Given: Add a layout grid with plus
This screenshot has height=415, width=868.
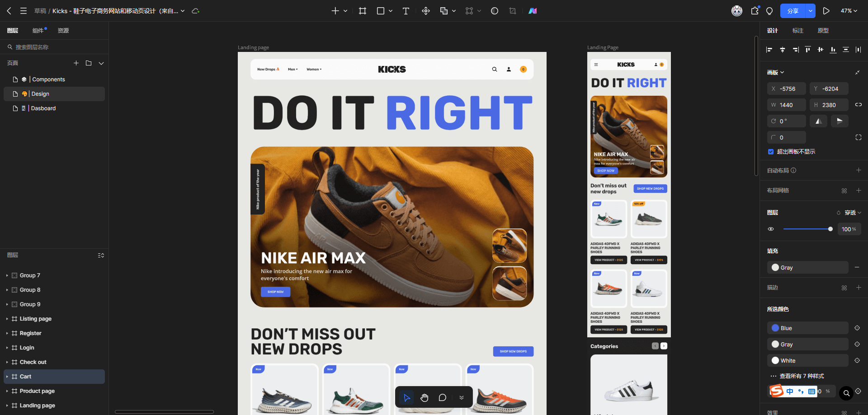Looking at the screenshot, I should pyautogui.click(x=859, y=191).
